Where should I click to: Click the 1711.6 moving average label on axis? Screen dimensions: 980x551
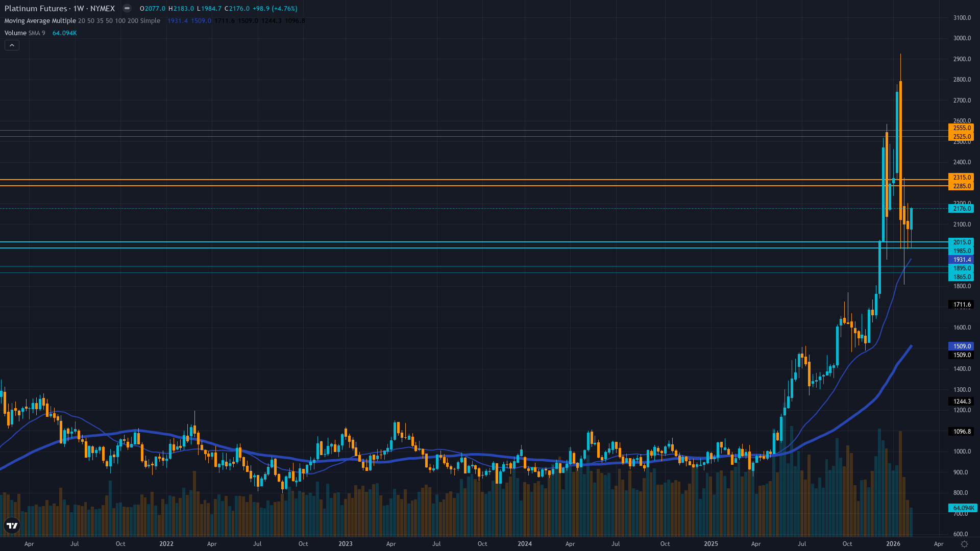click(x=961, y=305)
